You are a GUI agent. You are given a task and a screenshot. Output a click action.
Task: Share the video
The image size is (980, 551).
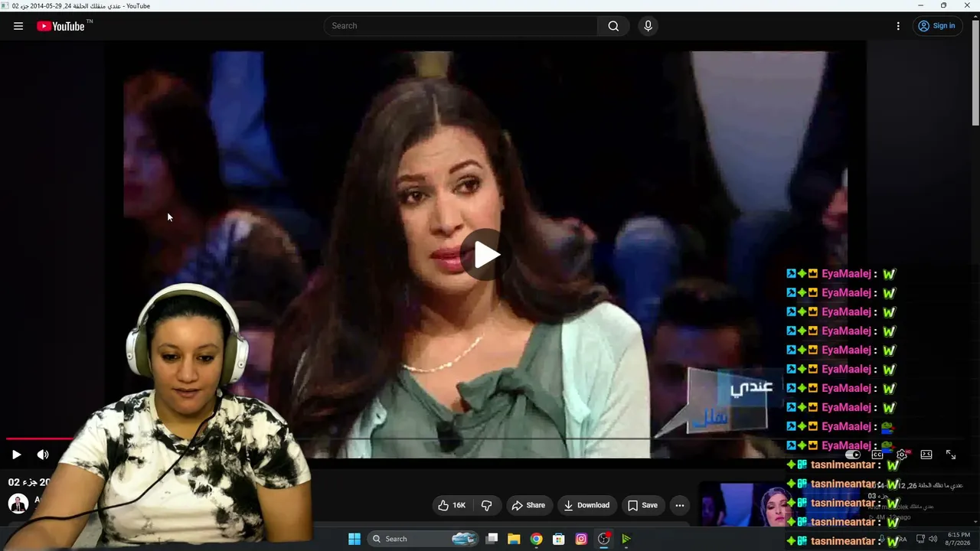click(528, 505)
